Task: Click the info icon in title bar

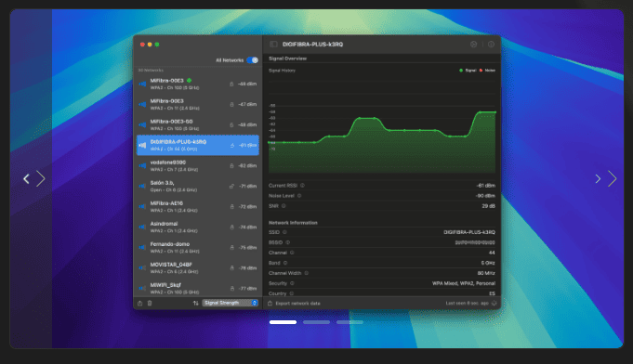Action: pyautogui.click(x=491, y=45)
